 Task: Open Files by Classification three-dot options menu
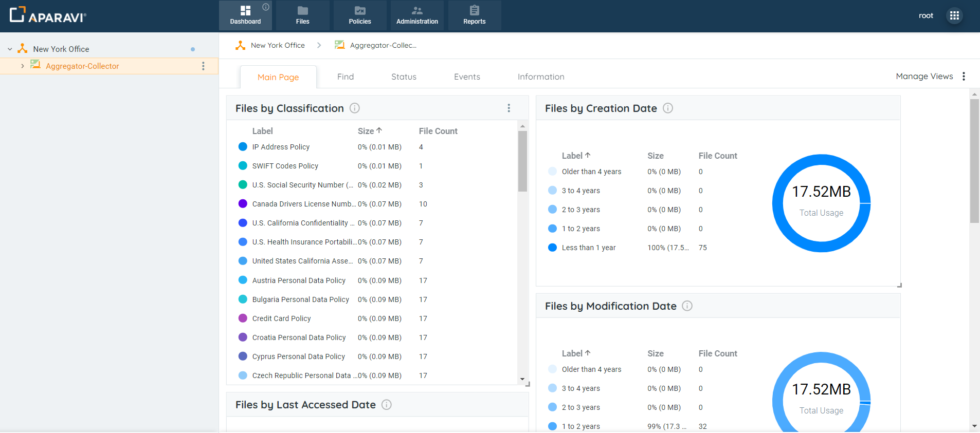tap(509, 108)
